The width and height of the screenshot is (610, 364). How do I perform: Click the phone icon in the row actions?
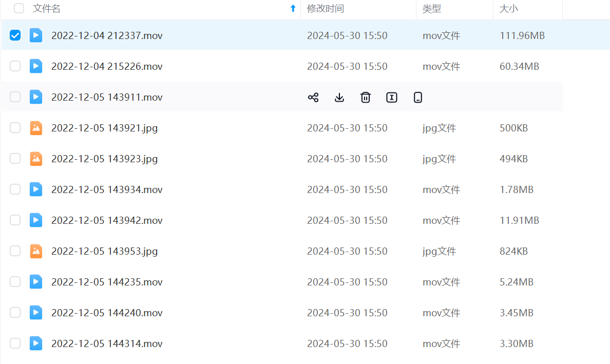[418, 98]
